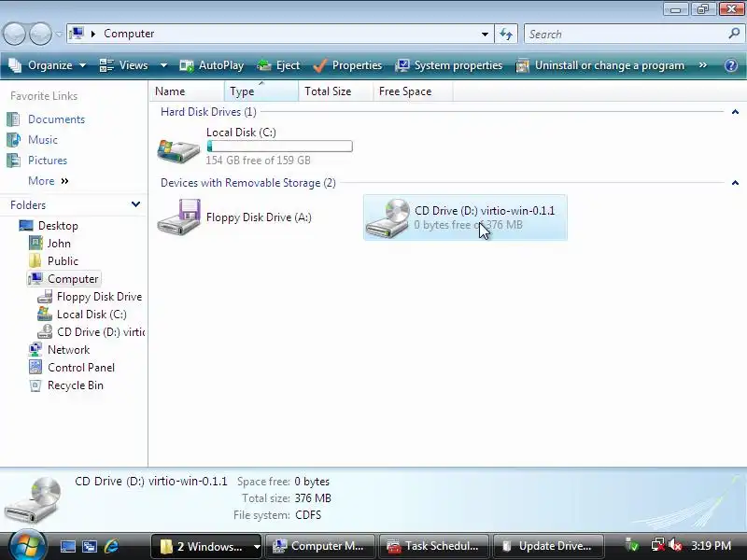Click the Refresh button beside address bar
Viewport: 747px width, 560px height.
click(x=506, y=34)
